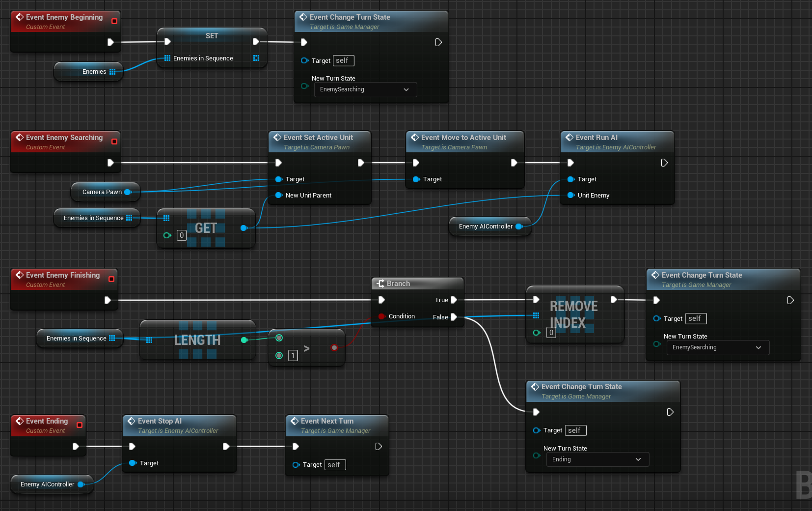Click the True execution pin on the Branch node
Image resolution: width=812 pixels, height=511 pixels.
454,300
